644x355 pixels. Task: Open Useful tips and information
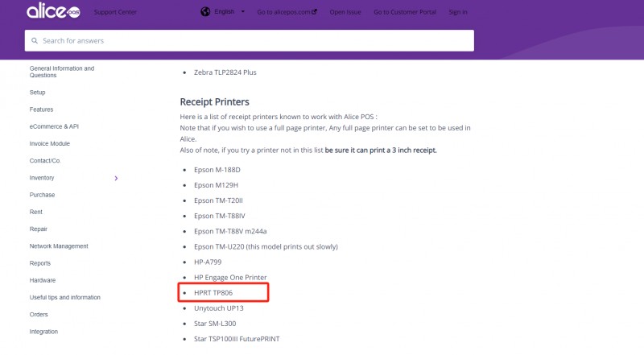pyautogui.click(x=64, y=298)
